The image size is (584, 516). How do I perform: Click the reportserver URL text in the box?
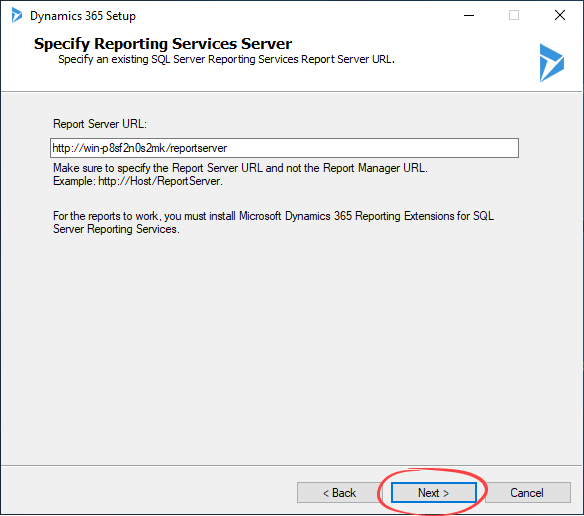click(140, 148)
